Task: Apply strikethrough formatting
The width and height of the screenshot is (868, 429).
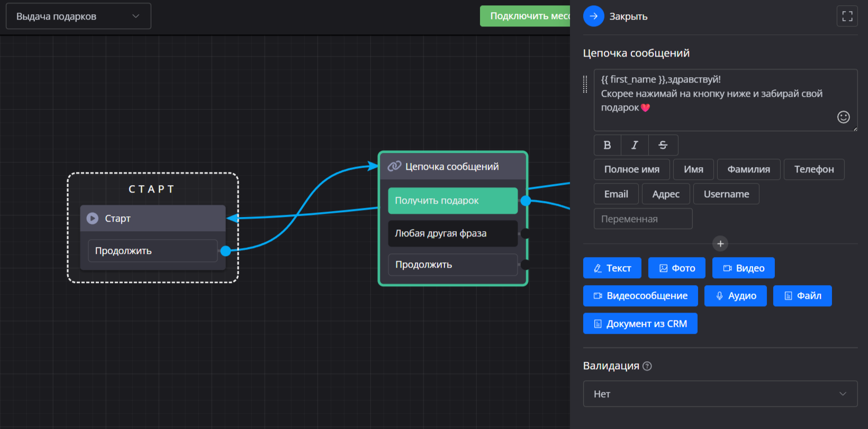Action: tap(663, 145)
